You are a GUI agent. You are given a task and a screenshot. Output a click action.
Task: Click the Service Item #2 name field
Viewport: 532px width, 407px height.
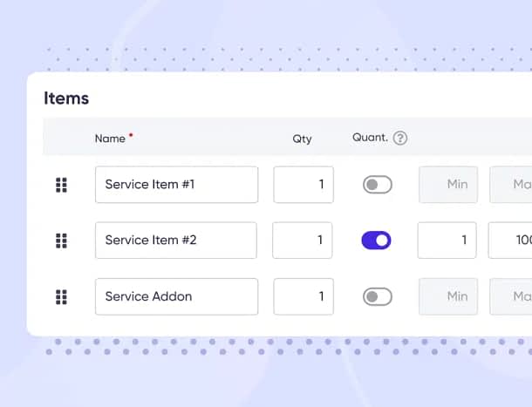176,241
